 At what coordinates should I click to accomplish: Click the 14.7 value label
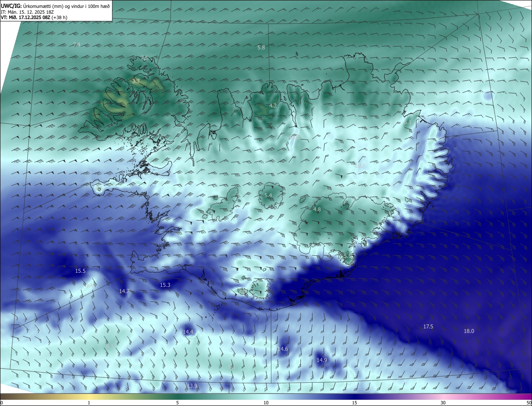pyautogui.click(x=124, y=291)
